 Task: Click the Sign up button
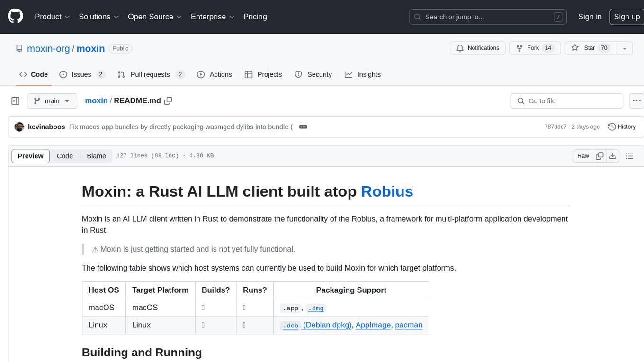(x=626, y=17)
